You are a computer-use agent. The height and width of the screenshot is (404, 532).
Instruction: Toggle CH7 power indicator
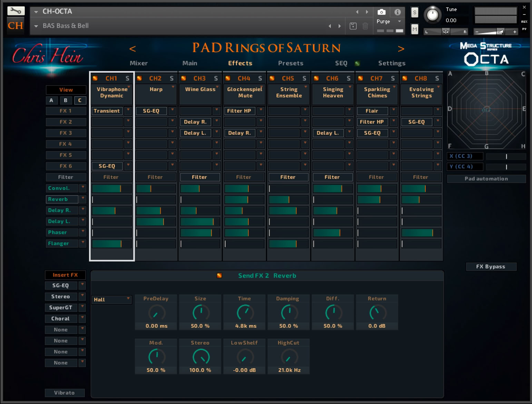click(x=361, y=78)
